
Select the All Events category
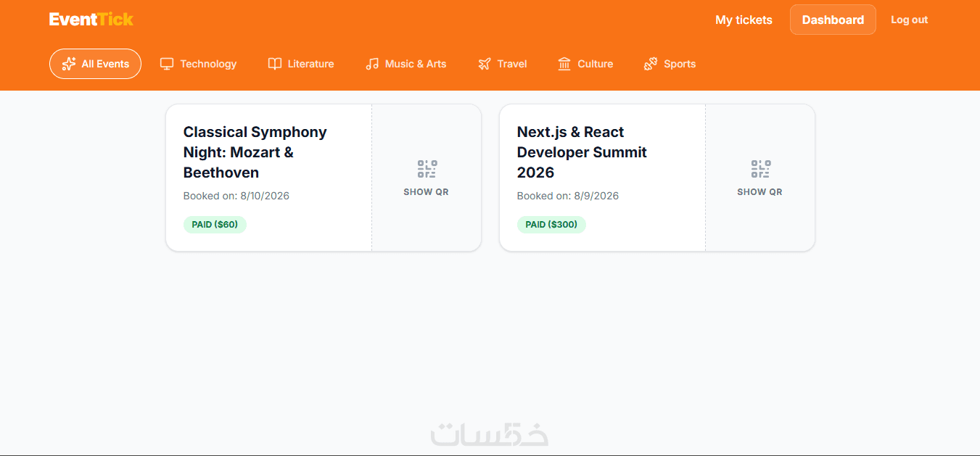tap(95, 64)
